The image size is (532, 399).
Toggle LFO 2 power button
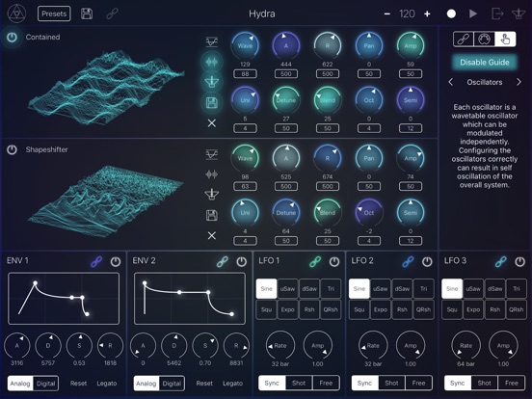(427, 261)
